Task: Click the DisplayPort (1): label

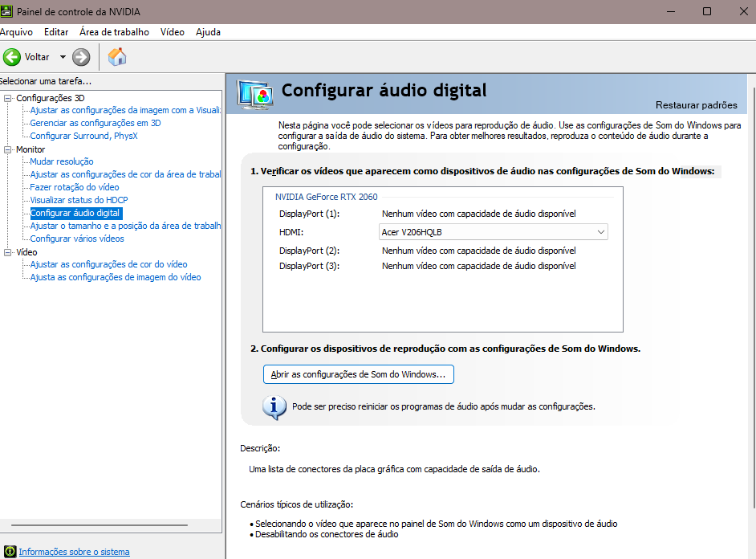Action: pyautogui.click(x=310, y=214)
